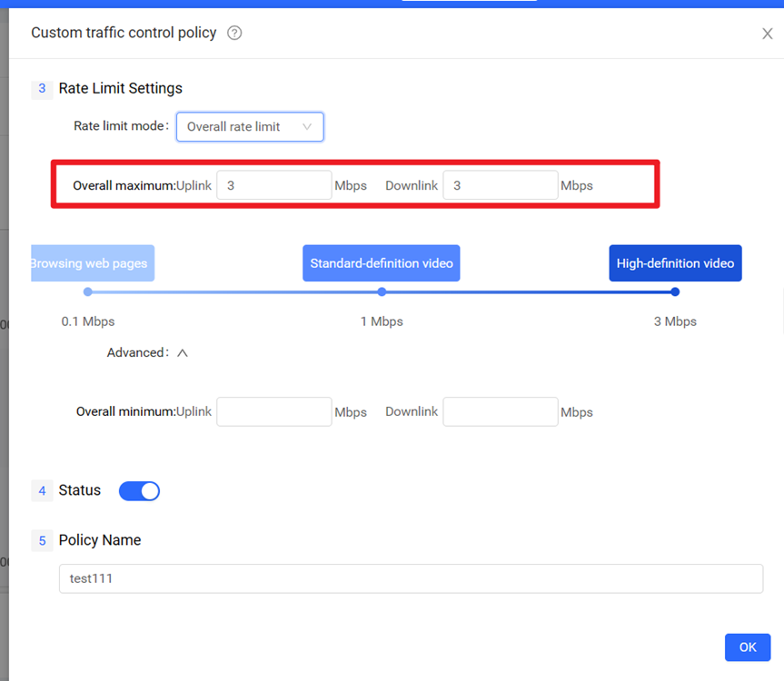Close the custom traffic control policy dialog

[x=767, y=34]
